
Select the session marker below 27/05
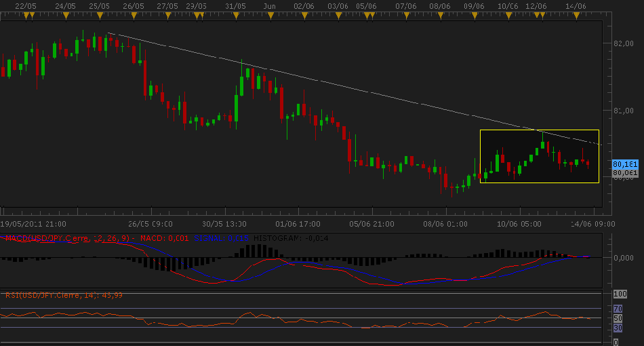click(168, 16)
